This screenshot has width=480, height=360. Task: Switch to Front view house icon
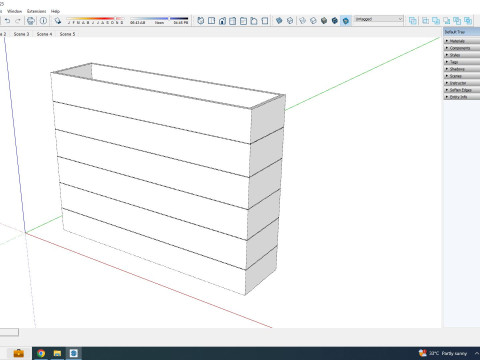(222, 21)
